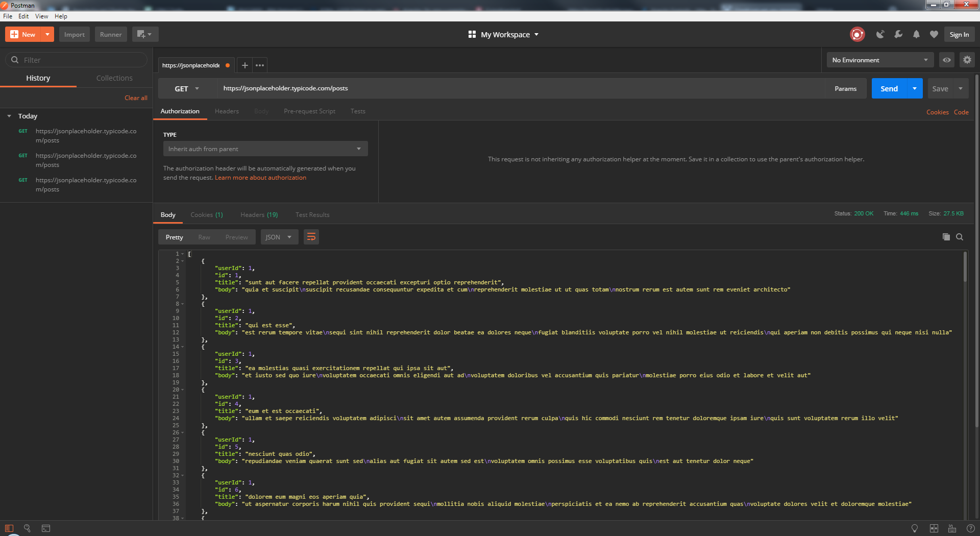Open the auth TYPE dropdown

265,149
